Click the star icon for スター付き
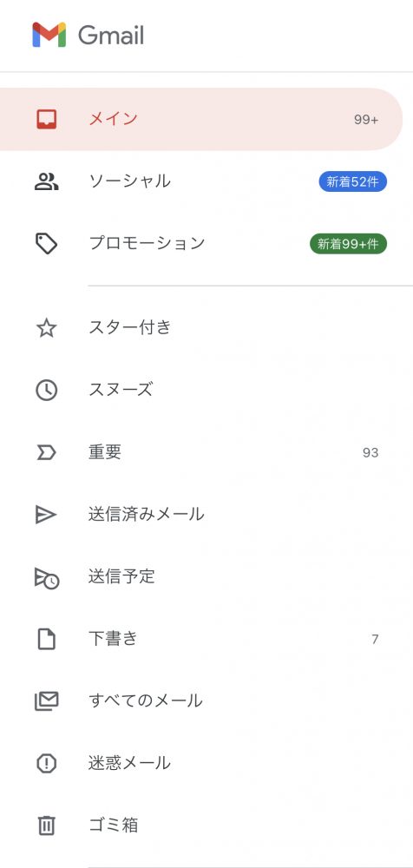 (47, 328)
